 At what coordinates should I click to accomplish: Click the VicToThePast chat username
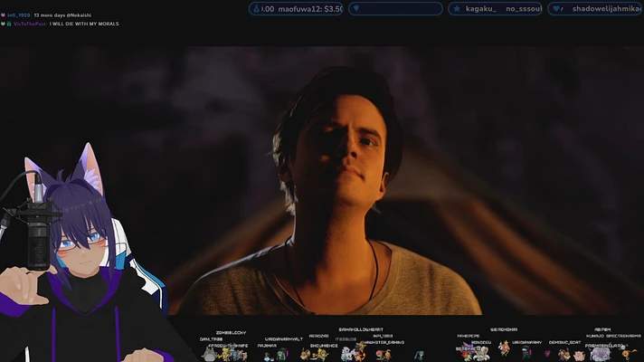(x=30, y=24)
